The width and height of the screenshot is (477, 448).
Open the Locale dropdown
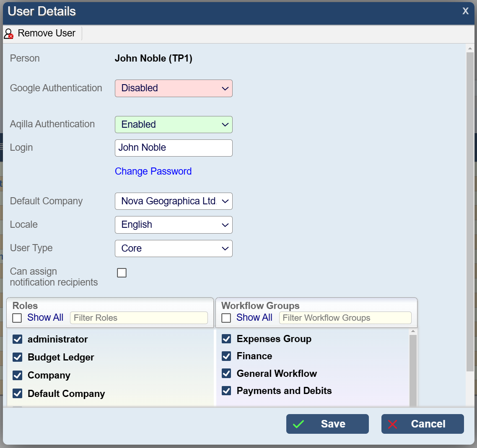174,225
